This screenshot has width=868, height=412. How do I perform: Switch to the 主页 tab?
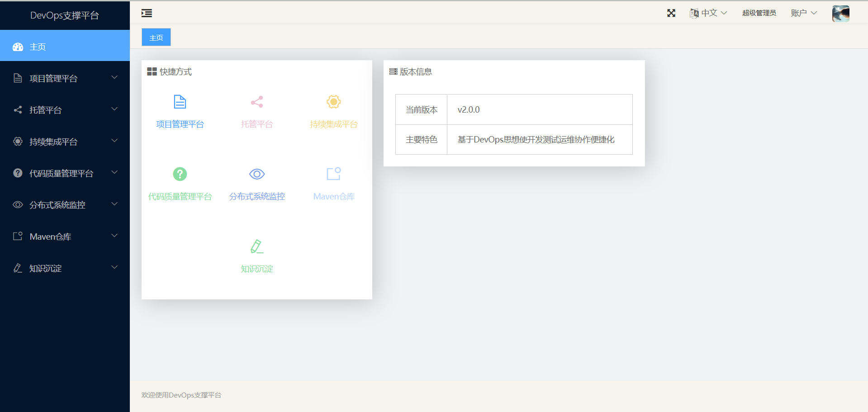156,38
